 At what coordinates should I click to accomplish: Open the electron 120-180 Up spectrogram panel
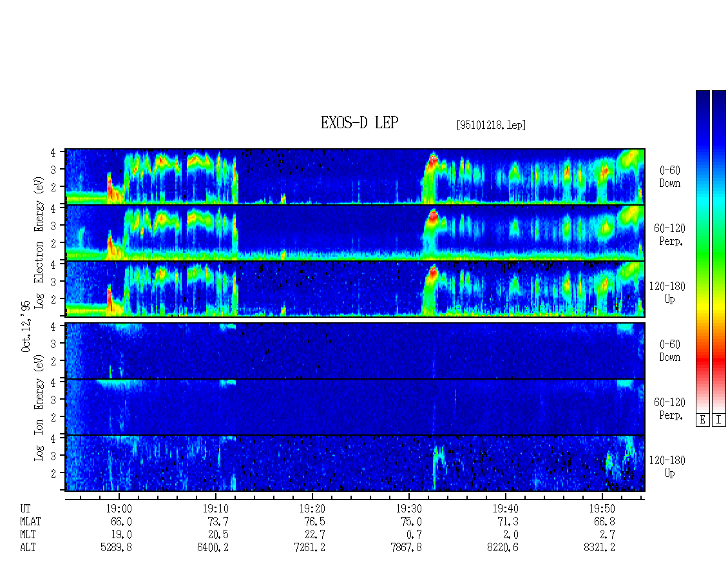click(x=355, y=289)
